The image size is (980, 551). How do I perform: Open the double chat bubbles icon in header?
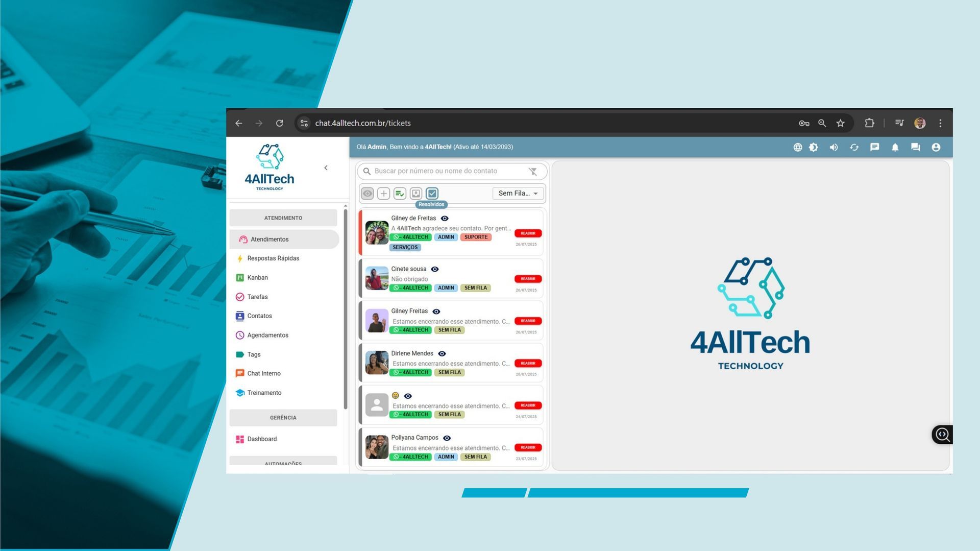(915, 147)
